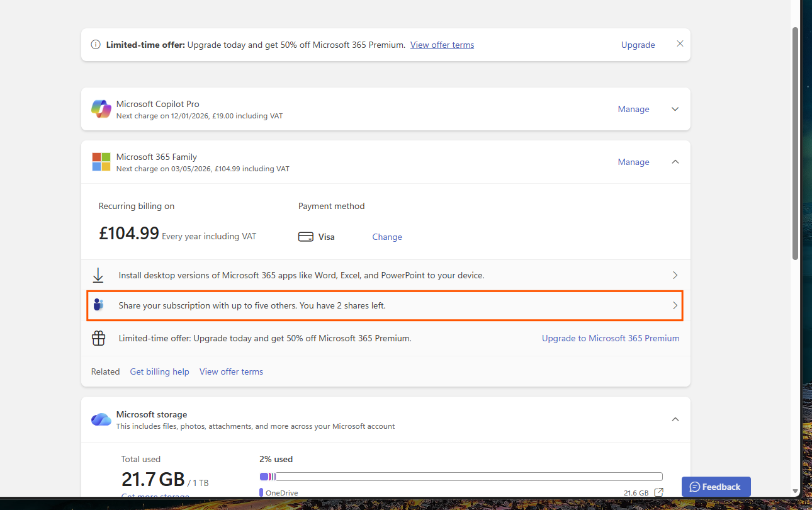Dismiss the limited-time offer banner
The image size is (812, 510).
pos(680,43)
